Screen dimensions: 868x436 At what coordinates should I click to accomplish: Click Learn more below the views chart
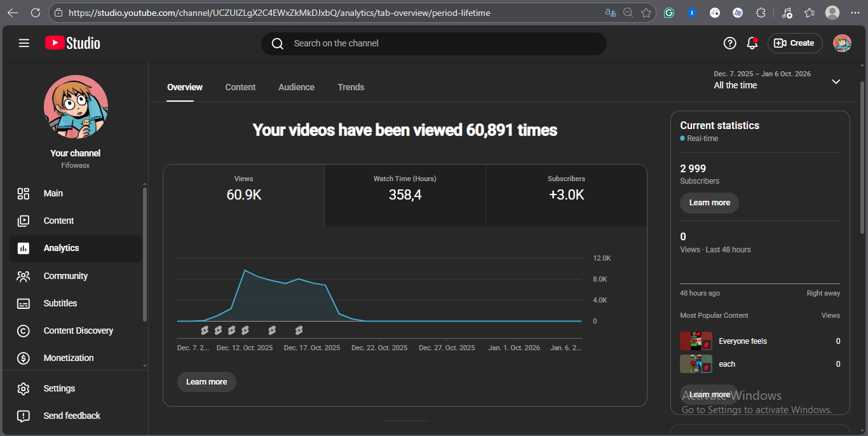pyautogui.click(x=207, y=382)
